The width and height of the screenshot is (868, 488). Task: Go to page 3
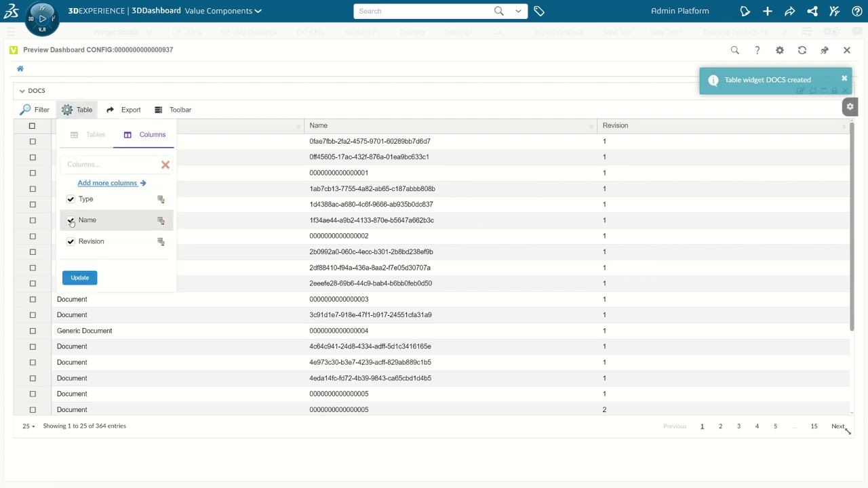point(738,426)
